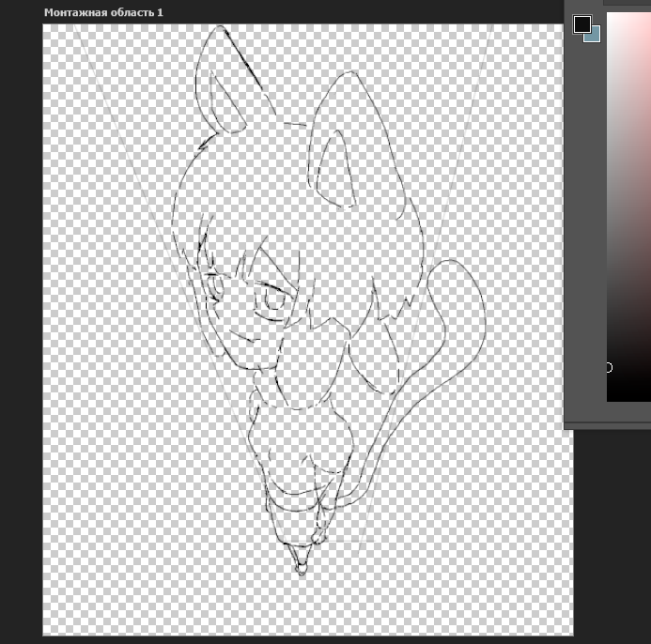651x644 pixels.
Task: Click the circular color picker marker
Action: [609, 367]
